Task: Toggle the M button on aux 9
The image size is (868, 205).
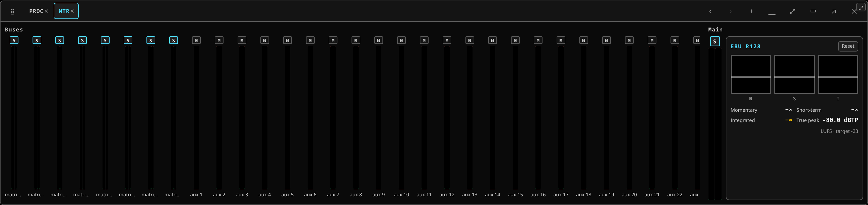Action: [378, 40]
